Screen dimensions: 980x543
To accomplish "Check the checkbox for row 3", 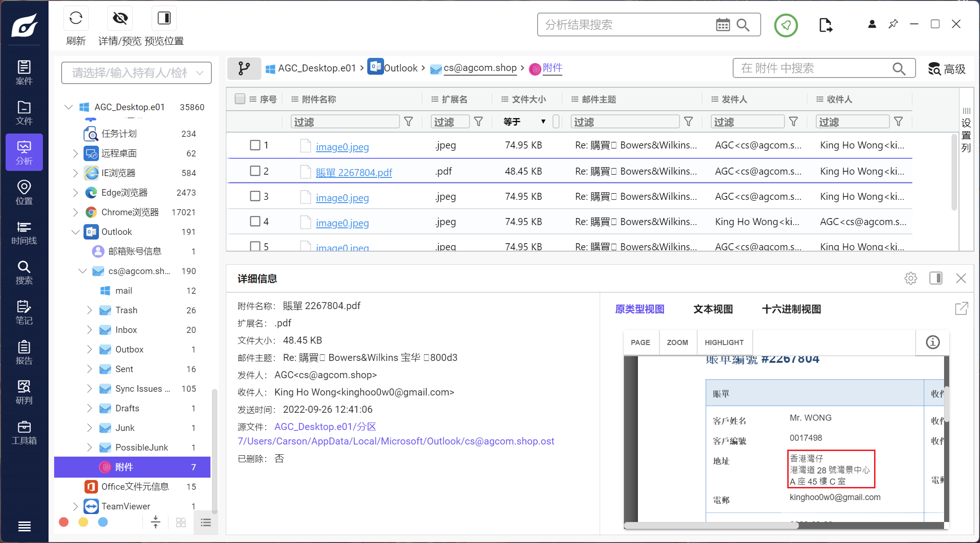I will tap(255, 196).
